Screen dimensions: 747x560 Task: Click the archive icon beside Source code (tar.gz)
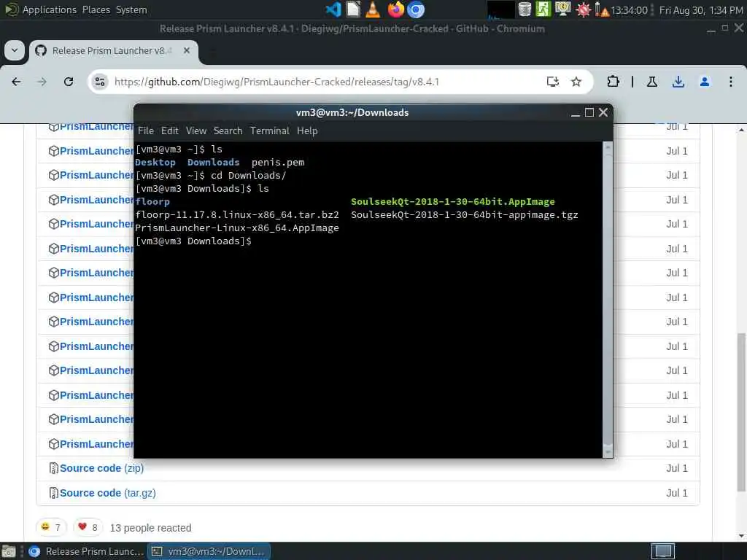point(54,494)
